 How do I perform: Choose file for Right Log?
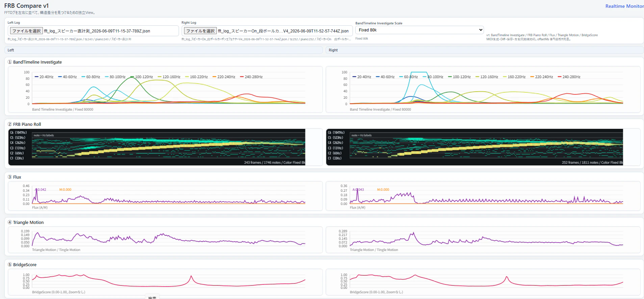coord(200,31)
